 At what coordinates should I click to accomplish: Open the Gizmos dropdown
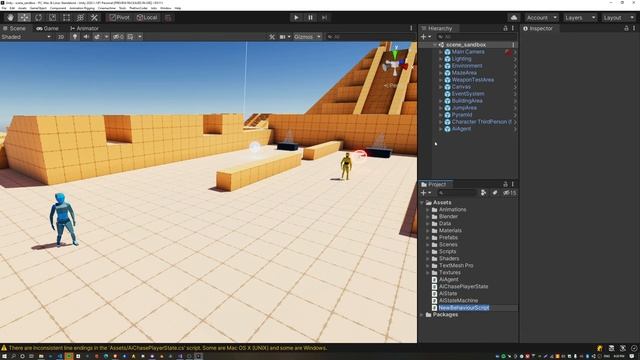point(307,37)
